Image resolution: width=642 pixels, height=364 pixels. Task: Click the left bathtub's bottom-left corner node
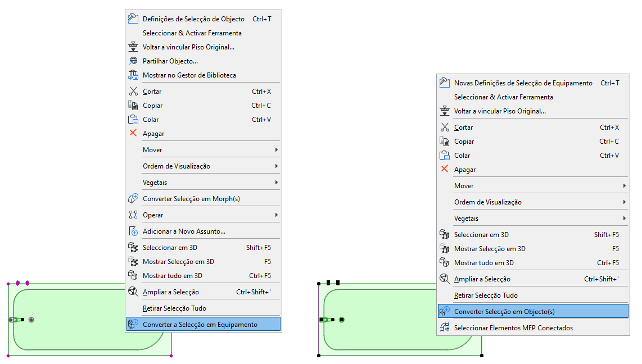point(8,356)
